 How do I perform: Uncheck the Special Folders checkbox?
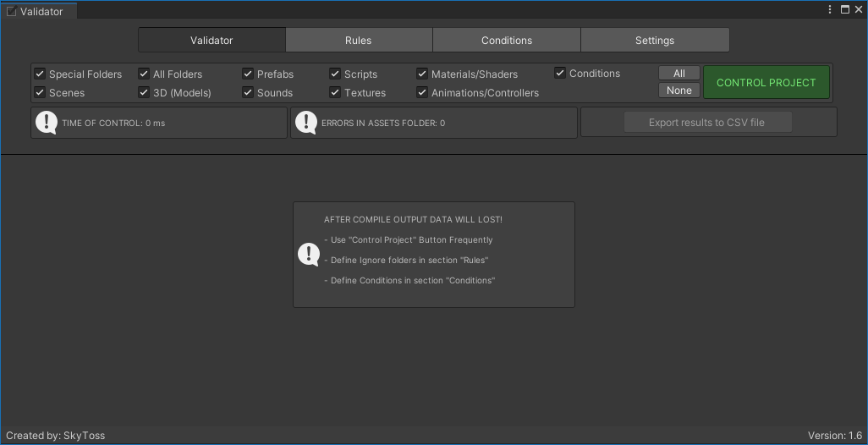pos(40,74)
